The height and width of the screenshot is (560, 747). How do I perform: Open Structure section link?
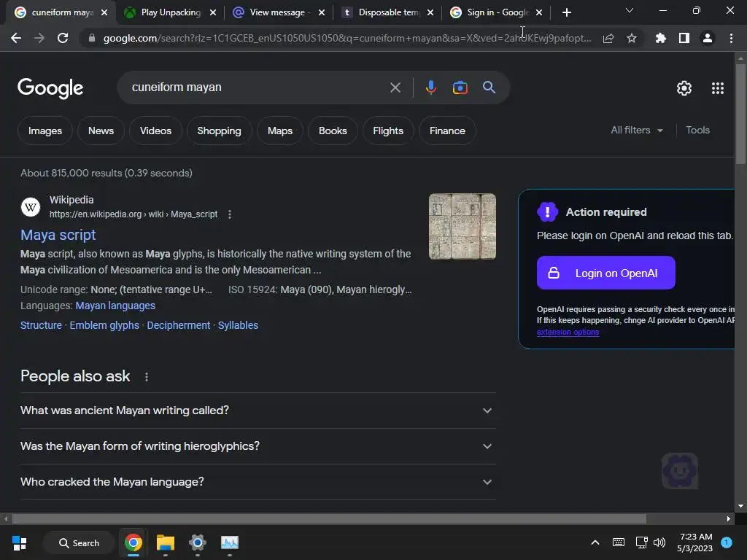pos(41,325)
